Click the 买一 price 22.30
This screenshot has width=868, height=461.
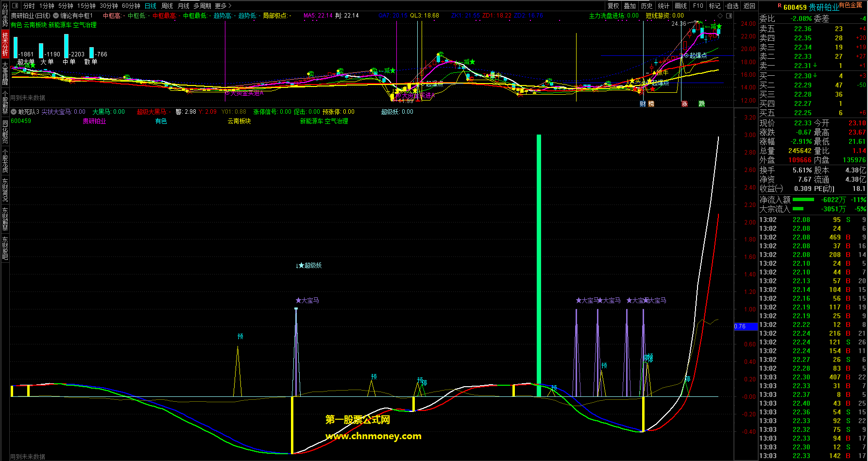pos(802,76)
